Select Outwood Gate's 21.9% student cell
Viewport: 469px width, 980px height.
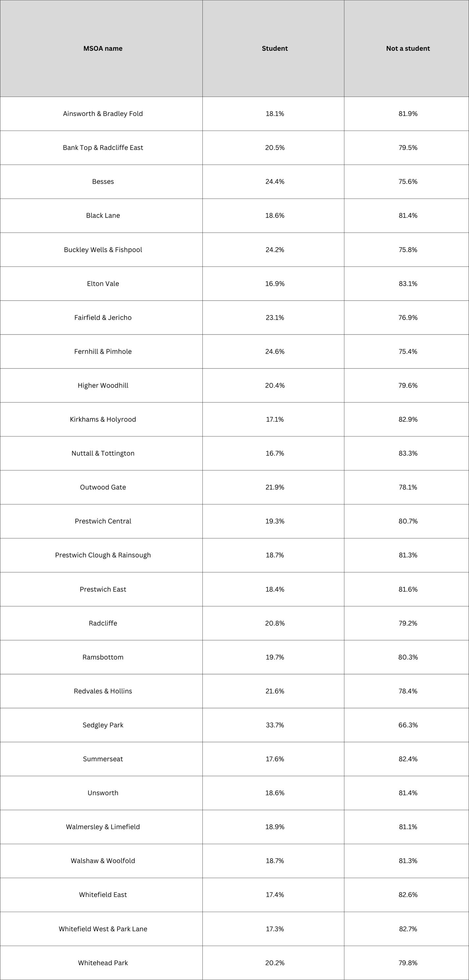274,487
